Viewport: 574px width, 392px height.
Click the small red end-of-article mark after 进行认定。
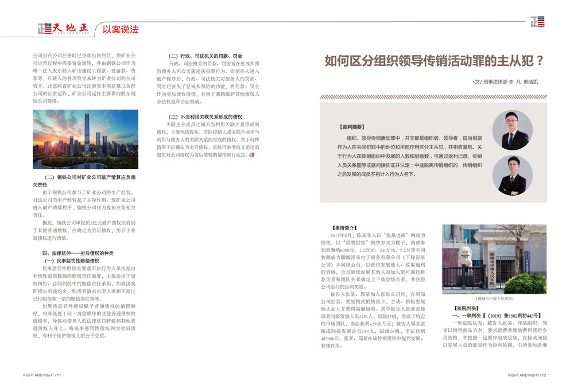[x=251, y=155]
